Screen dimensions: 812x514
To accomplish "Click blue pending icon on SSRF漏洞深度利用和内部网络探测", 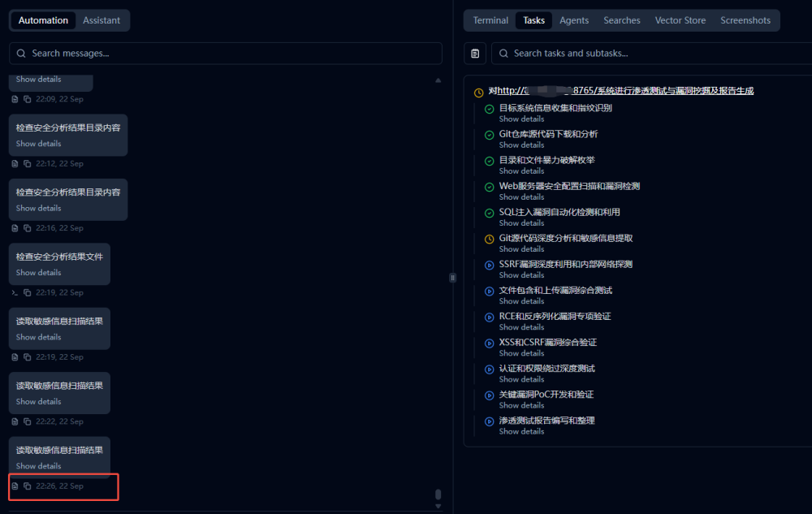I will (490, 264).
